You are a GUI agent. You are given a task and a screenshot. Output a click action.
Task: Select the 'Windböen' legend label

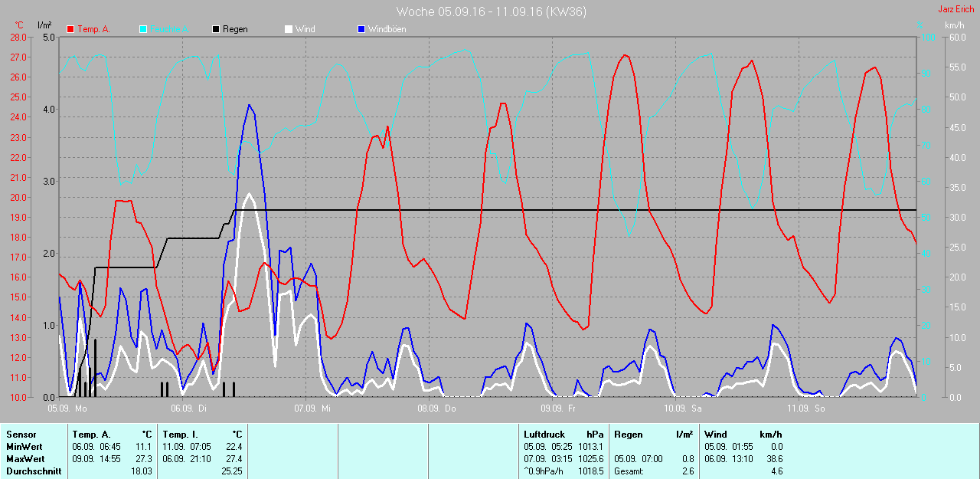pos(387,29)
